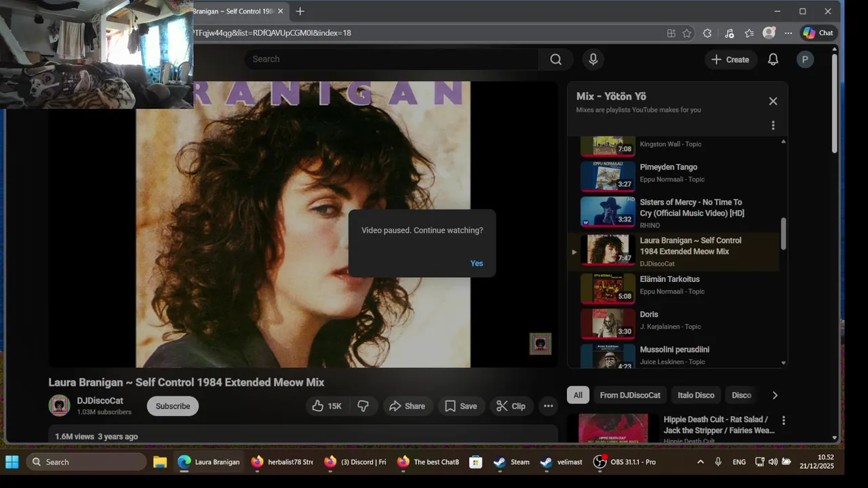
Task: Open volume control in system tray
Action: click(x=773, y=462)
